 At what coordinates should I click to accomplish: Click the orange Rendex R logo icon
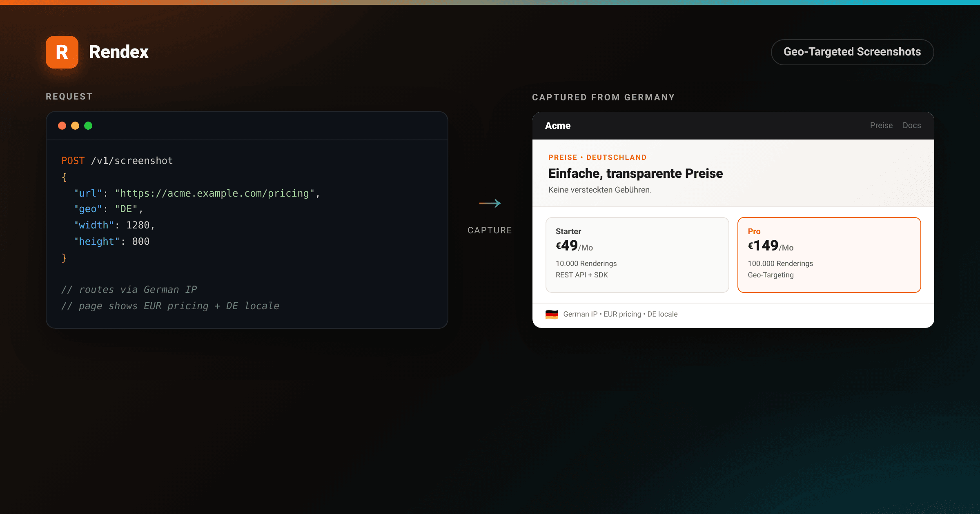point(62,52)
